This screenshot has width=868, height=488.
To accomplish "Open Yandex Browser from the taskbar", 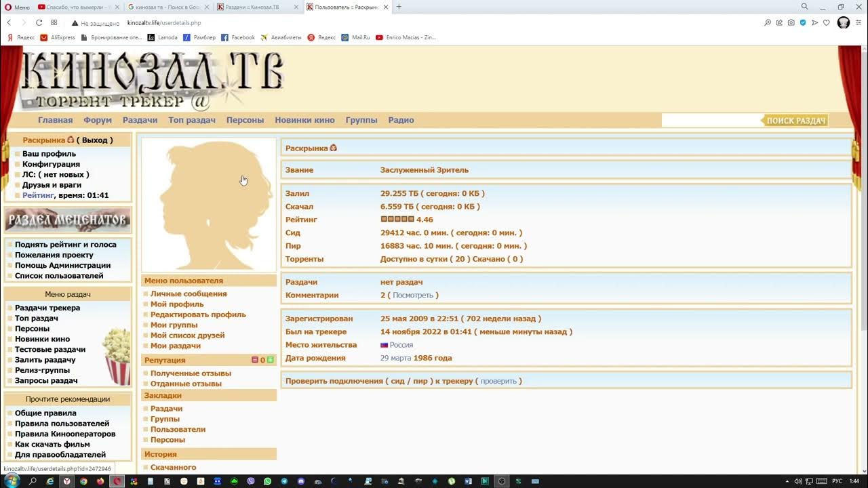I will [66, 481].
